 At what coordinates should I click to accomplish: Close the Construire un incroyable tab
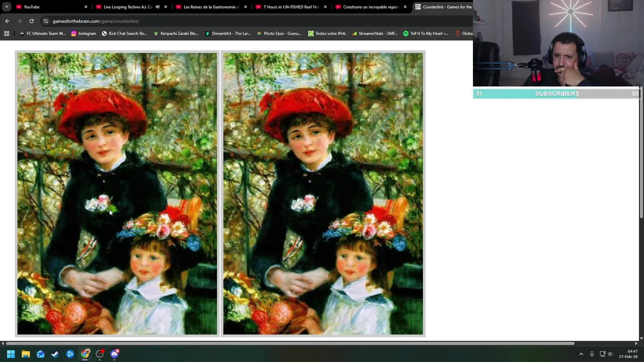[x=405, y=7]
